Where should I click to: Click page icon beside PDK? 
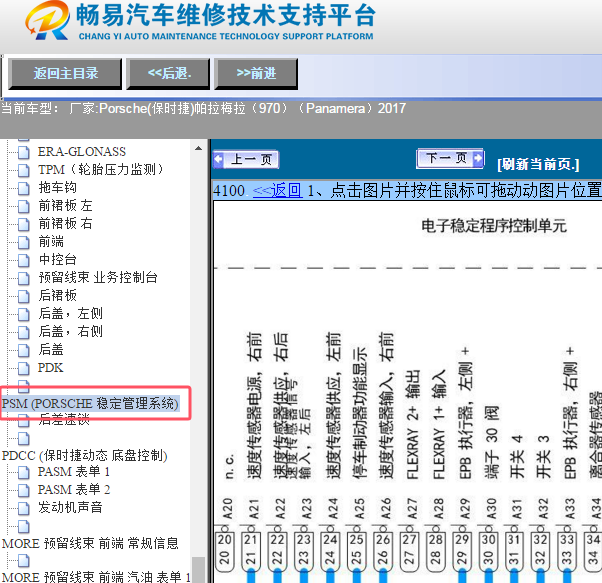[x=23, y=368]
